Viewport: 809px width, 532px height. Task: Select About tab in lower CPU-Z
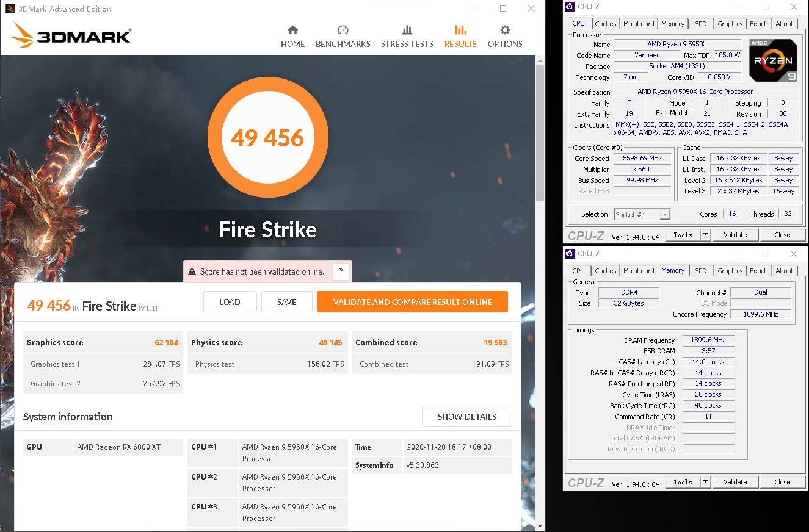pos(785,271)
